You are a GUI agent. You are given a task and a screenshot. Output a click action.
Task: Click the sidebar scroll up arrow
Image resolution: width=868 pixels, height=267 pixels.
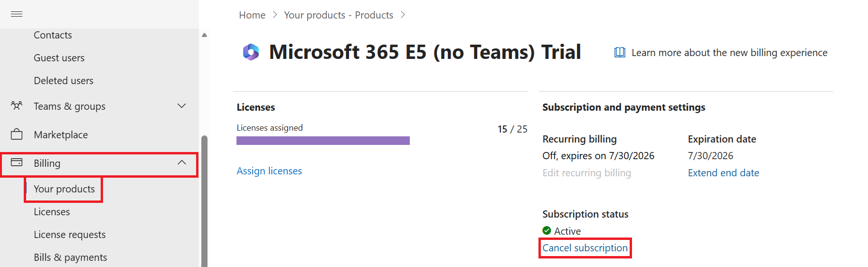[205, 35]
